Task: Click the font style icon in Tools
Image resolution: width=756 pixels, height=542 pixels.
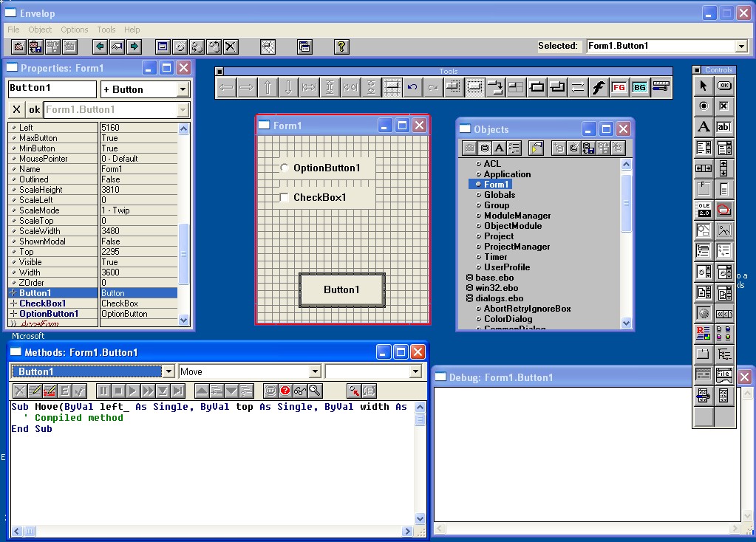Action: [599, 87]
